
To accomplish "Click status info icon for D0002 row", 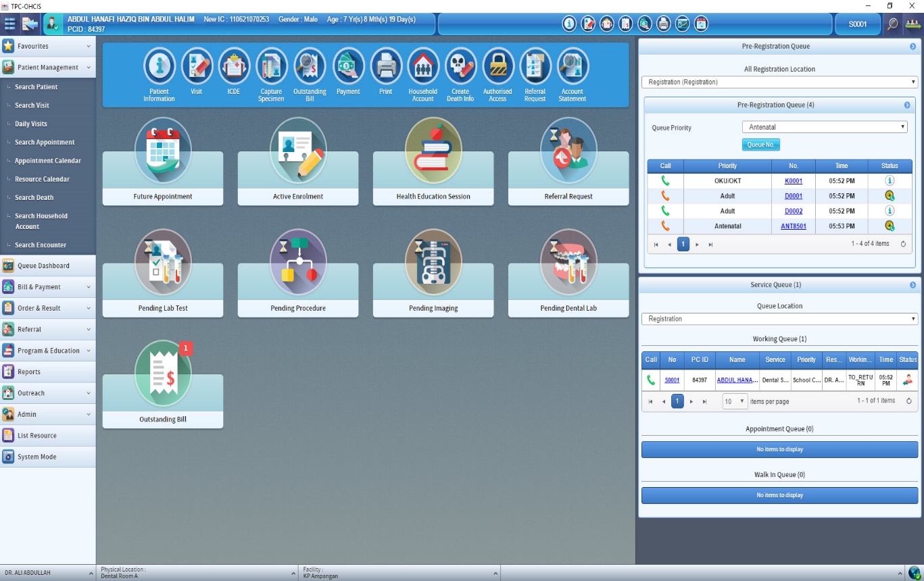I will [x=890, y=211].
